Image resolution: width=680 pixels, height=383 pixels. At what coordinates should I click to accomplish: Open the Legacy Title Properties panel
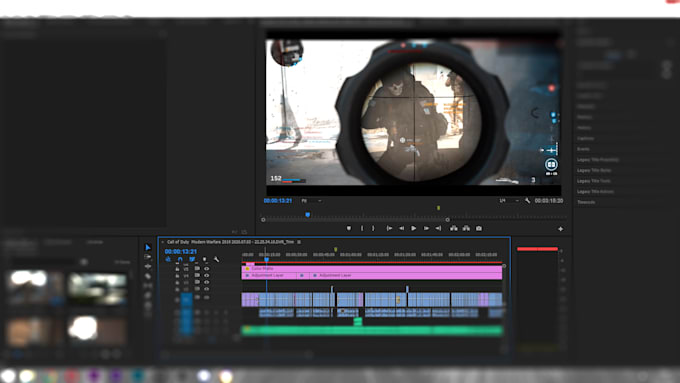597,160
